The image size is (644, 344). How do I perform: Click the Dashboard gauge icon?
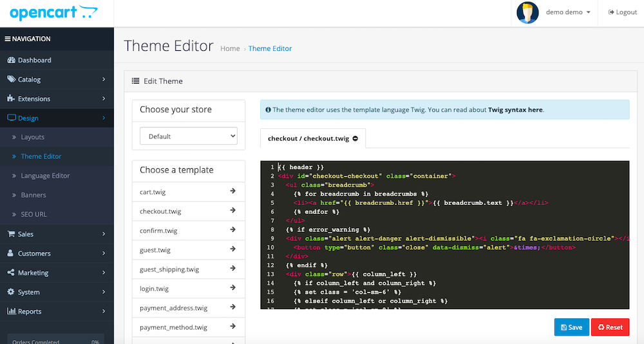point(12,60)
